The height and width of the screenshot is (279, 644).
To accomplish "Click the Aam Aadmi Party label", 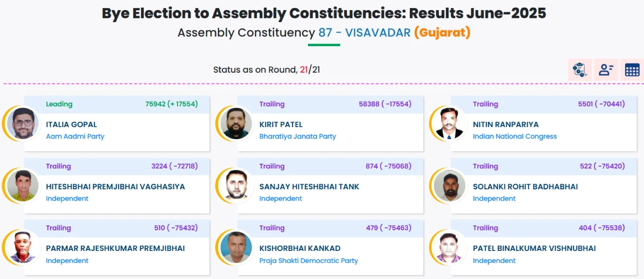I will (x=75, y=136).
